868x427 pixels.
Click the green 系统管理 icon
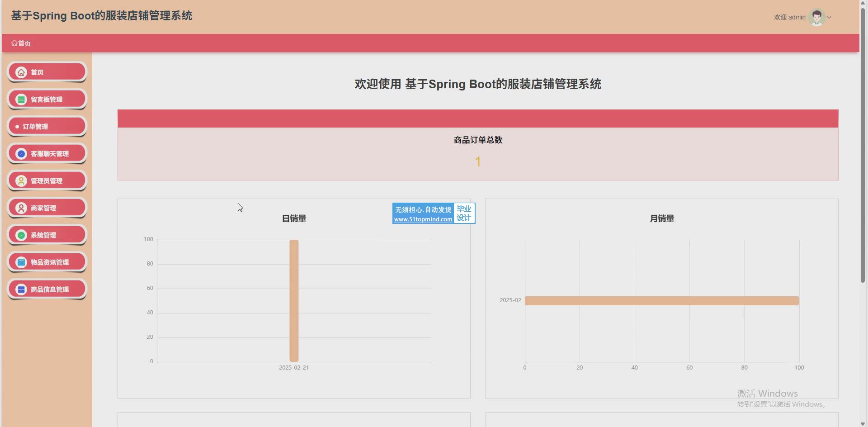[x=21, y=235]
